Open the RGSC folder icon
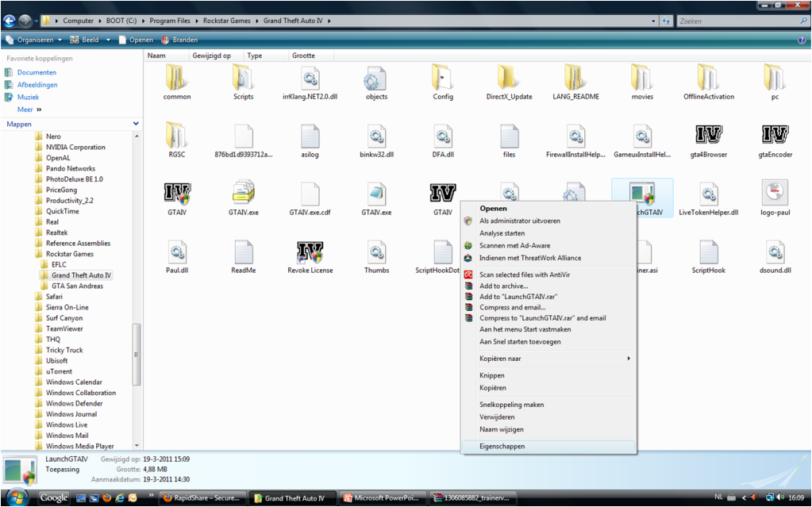Image resolution: width=812 pixels, height=507 pixels. pos(177,136)
